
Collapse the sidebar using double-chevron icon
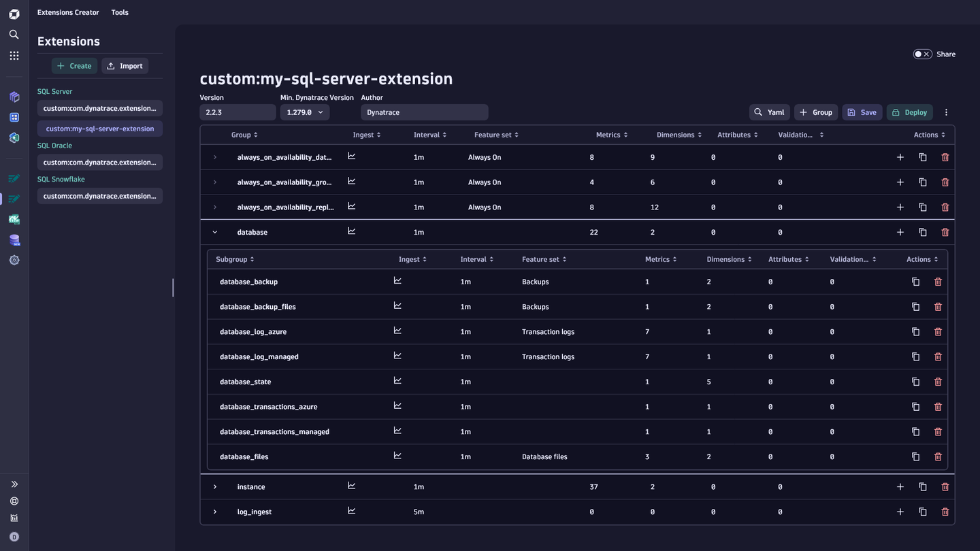coord(14,484)
